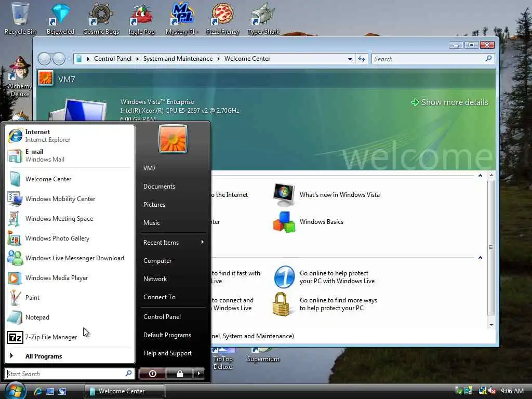Open Internet Explorer from Start menu
Screen dimensions: 532x399
(69, 136)
